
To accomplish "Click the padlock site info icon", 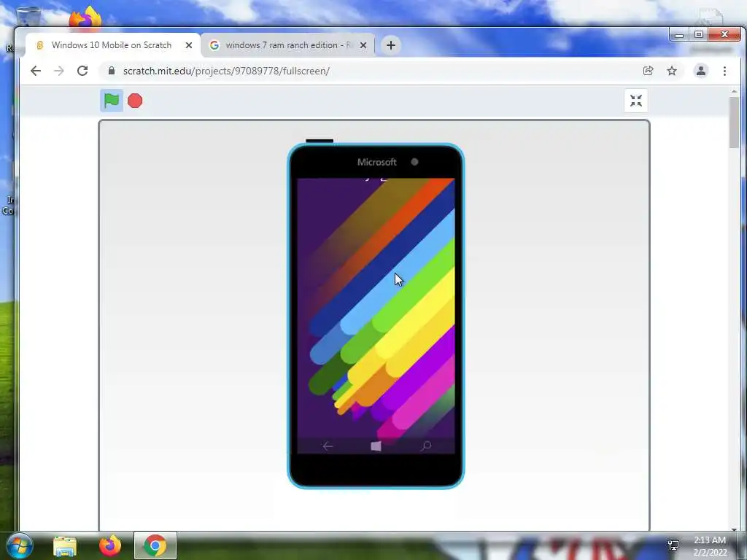I will [112, 71].
